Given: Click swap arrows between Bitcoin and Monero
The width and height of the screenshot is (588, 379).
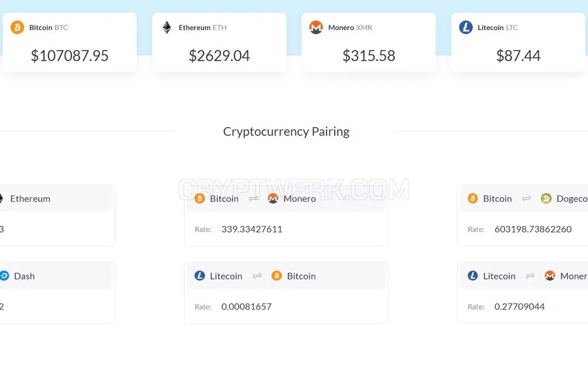Looking at the screenshot, I should (254, 198).
